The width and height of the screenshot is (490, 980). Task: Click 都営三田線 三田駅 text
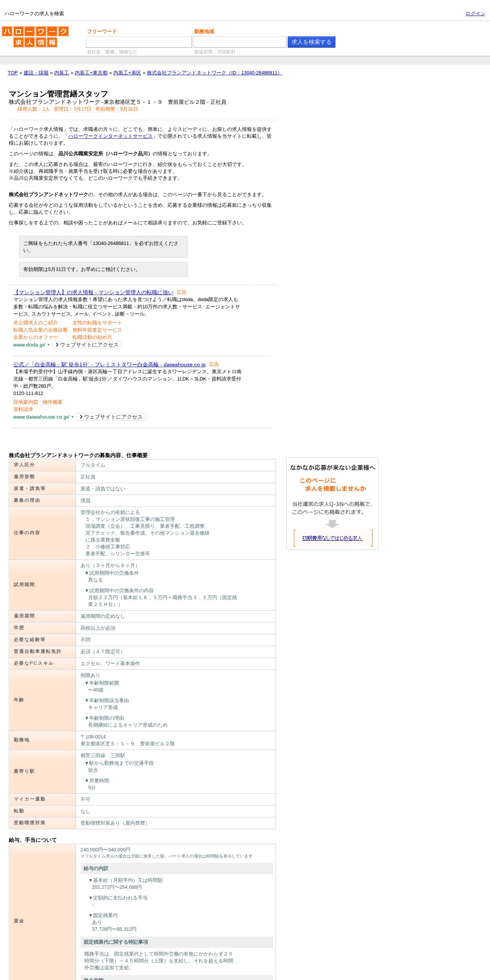click(x=103, y=756)
